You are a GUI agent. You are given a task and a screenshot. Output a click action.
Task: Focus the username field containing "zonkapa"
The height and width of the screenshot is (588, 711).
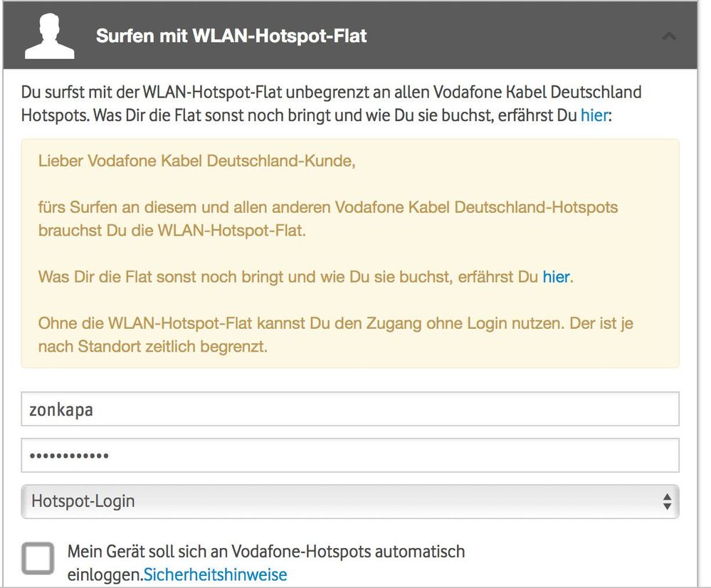tap(349, 409)
